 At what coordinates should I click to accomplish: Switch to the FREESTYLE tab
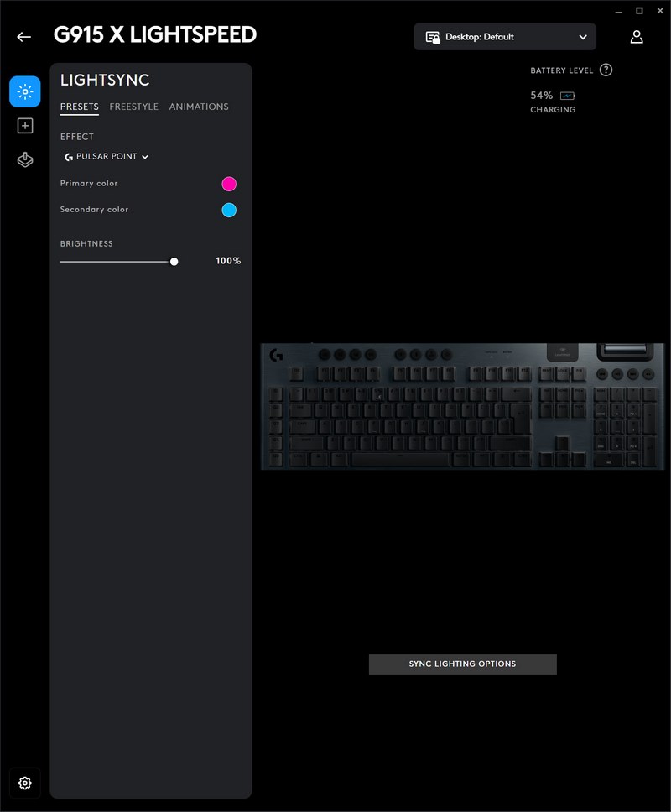click(133, 107)
